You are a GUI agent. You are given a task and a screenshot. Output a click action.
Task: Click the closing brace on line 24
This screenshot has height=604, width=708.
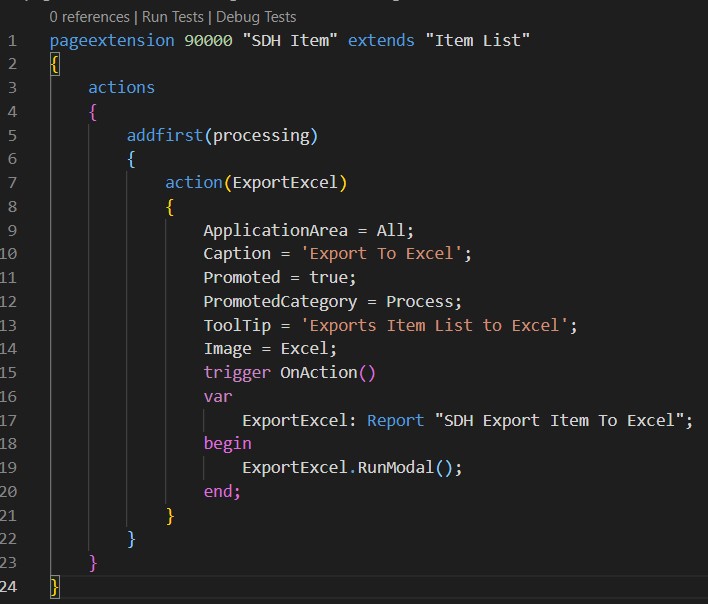pyautogui.click(x=55, y=587)
